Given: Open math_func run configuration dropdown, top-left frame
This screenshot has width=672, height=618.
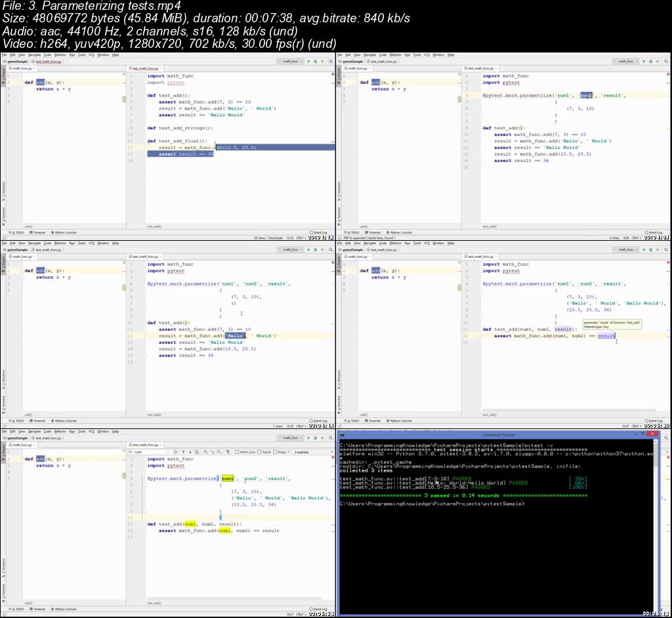Looking at the screenshot, I should point(291,61).
